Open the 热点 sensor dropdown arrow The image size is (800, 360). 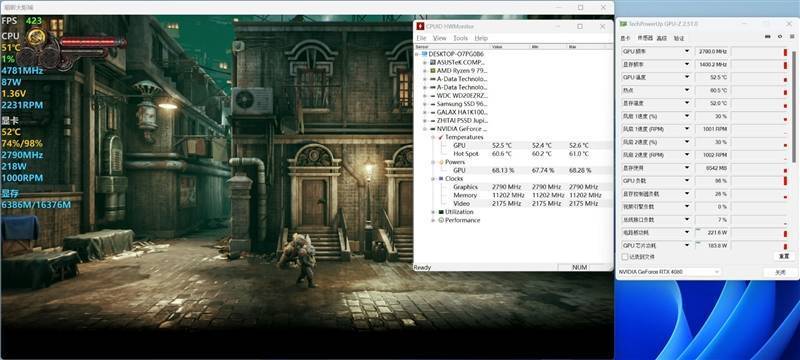pos(687,90)
